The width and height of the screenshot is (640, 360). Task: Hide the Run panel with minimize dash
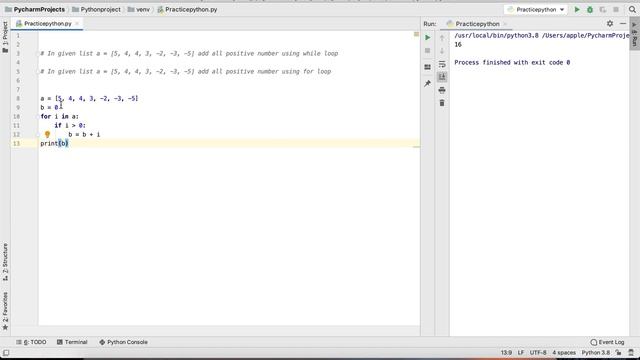(x=623, y=24)
